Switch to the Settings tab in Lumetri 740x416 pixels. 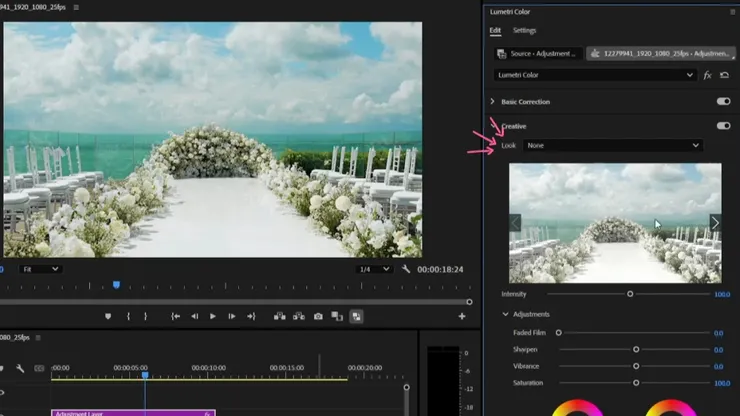tap(524, 31)
